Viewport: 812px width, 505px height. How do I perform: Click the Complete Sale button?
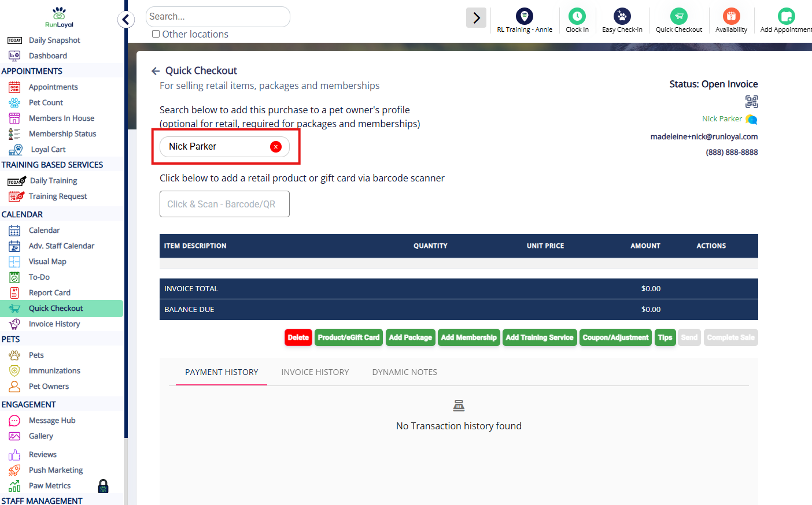click(731, 337)
